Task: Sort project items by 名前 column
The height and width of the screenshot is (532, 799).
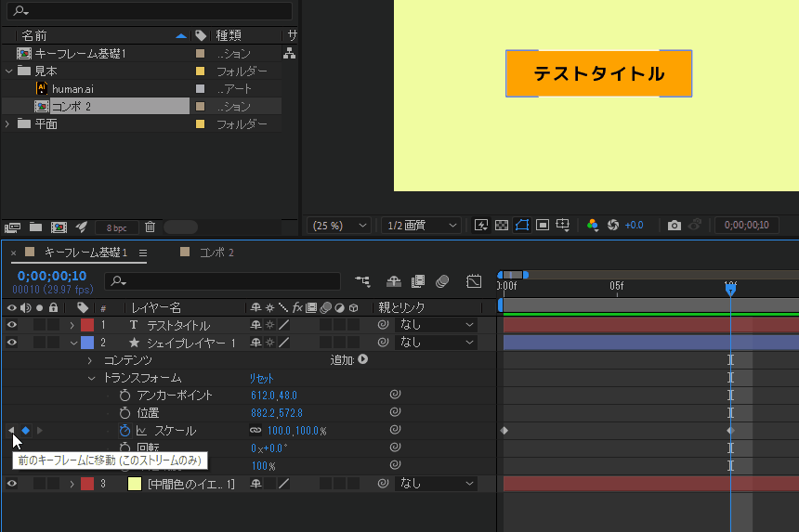Action: 34,35
